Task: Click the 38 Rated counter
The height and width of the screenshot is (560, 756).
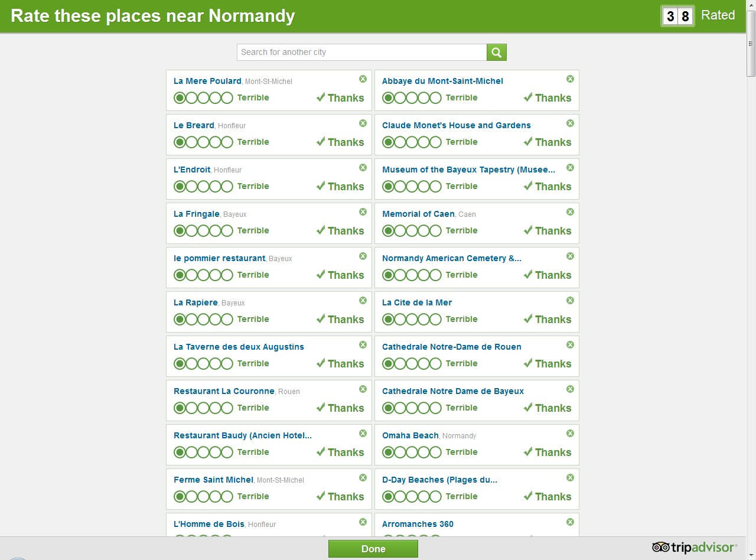Action: tap(677, 16)
